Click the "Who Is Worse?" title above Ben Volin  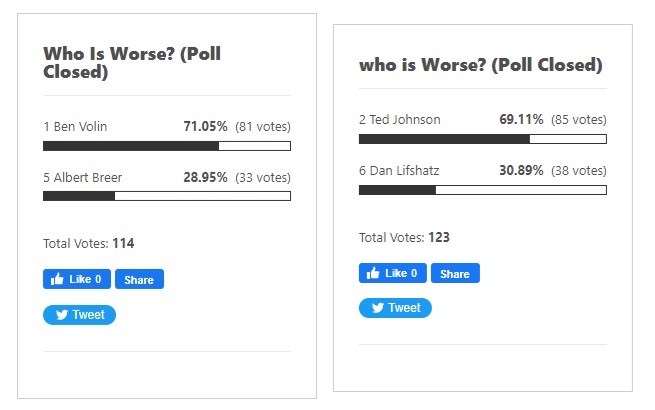(132, 62)
